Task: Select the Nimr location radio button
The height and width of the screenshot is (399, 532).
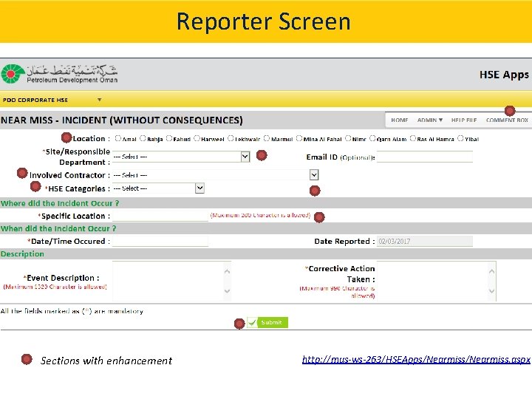Action: coord(348,138)
